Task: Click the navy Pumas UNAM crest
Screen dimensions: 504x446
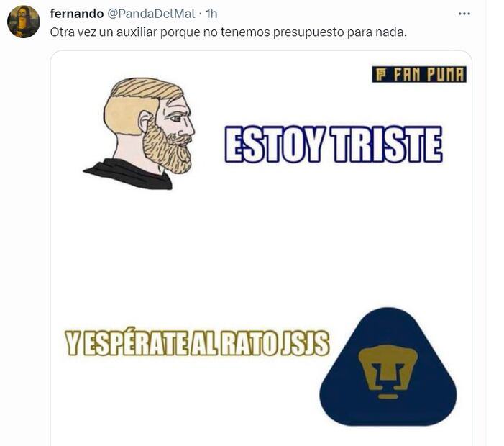Action: click(388, 367)
